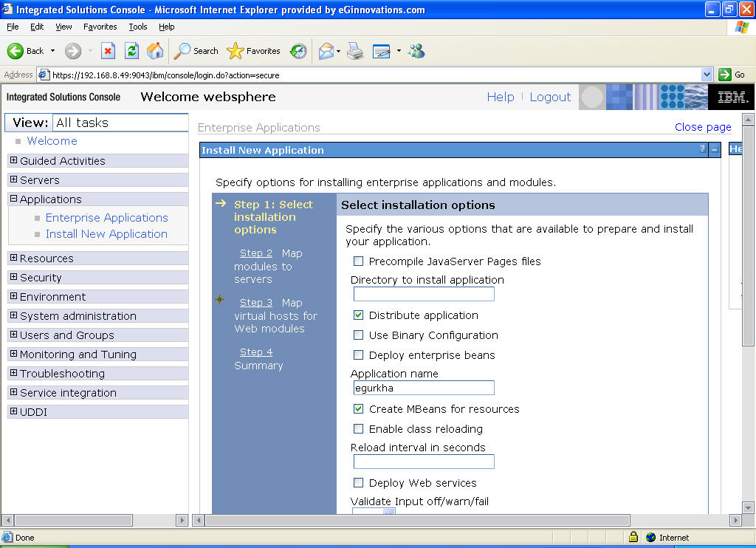This screenshot has width=756, height=548.
Task: Open the address bar dropdown arrow
Action: click(707, 75)
